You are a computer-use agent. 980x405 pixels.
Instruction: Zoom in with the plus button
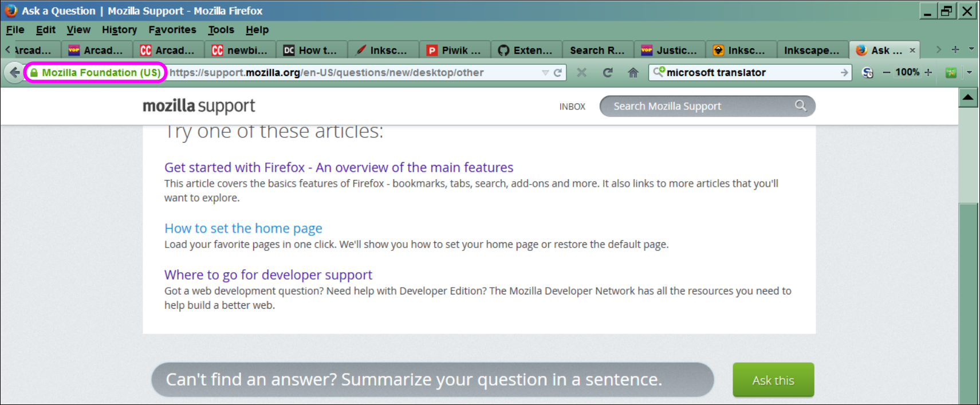point(928,72)
